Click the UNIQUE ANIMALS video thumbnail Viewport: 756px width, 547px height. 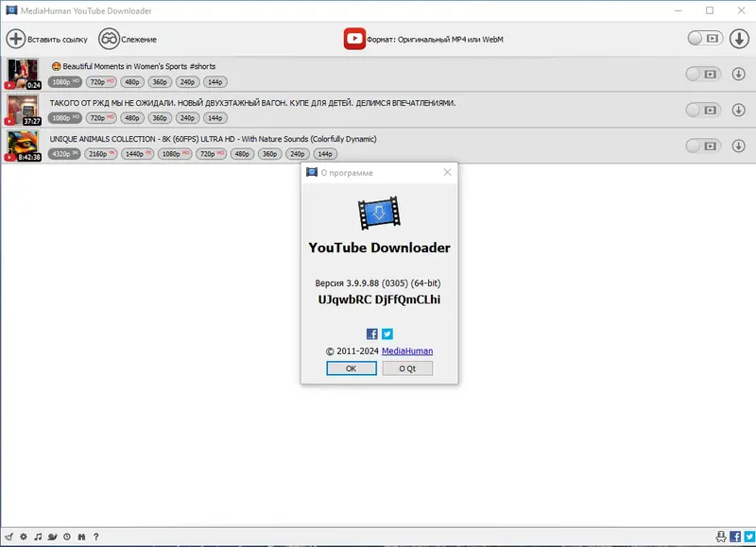[23, 145]
